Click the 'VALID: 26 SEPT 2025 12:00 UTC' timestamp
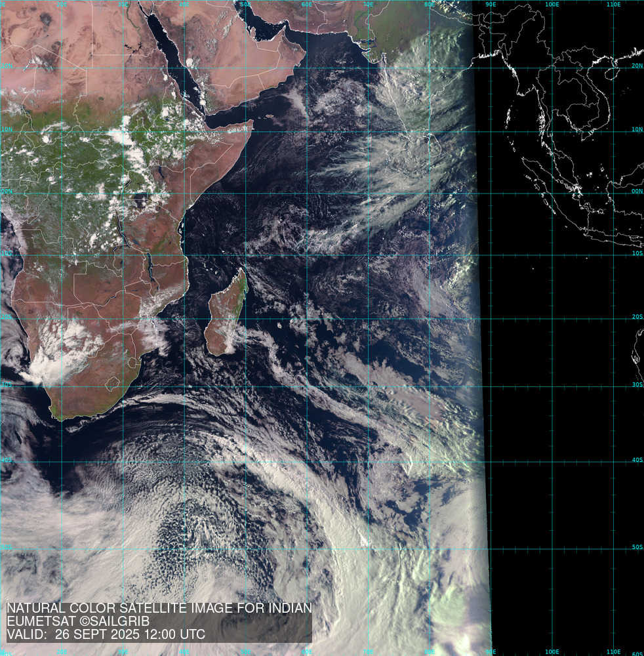The height and width of the screenshot is (656, 644). [x=106, y=634]
